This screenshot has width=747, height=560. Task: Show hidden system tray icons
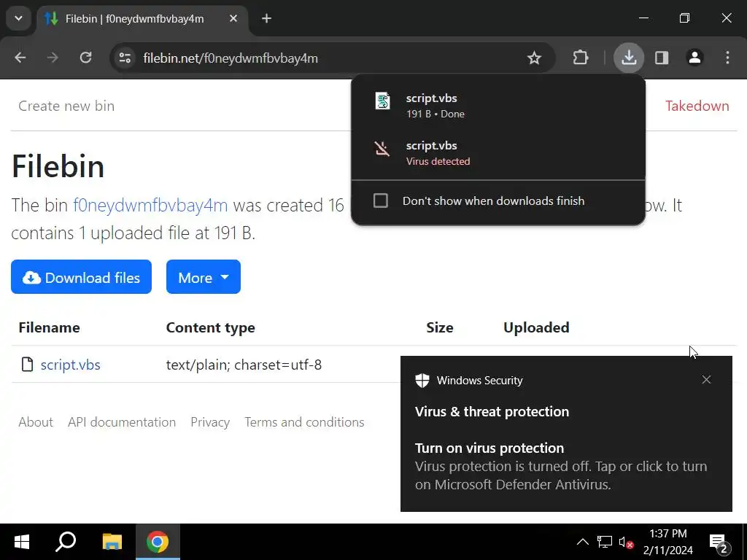[583, 542]
